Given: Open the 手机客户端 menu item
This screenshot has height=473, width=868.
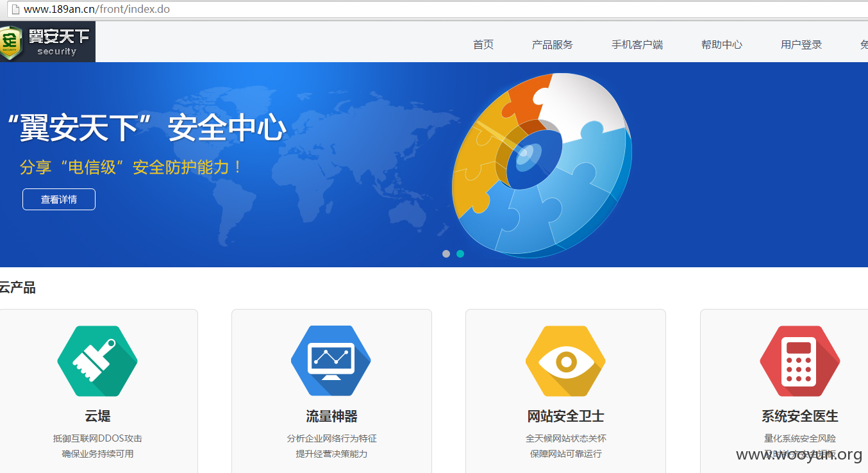Looking at the screenshot, I should pyautogui.click(x=637, y=44).
